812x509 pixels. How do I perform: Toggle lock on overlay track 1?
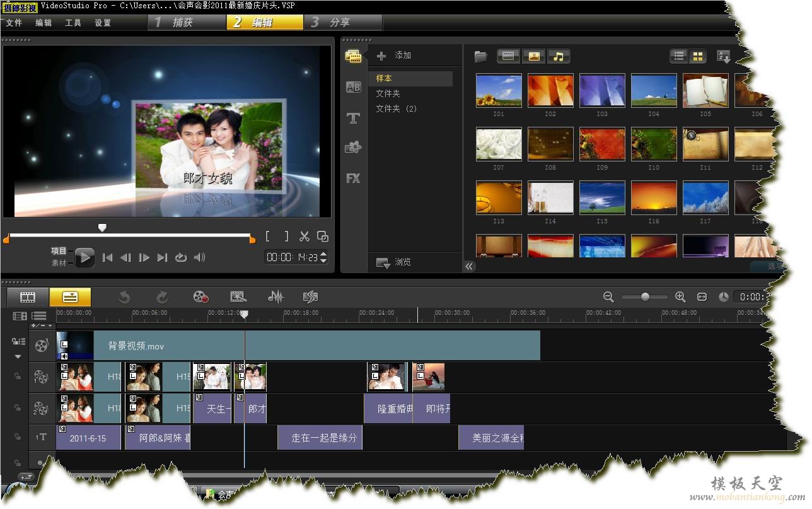pyautogui.click(x=18, y=377)
